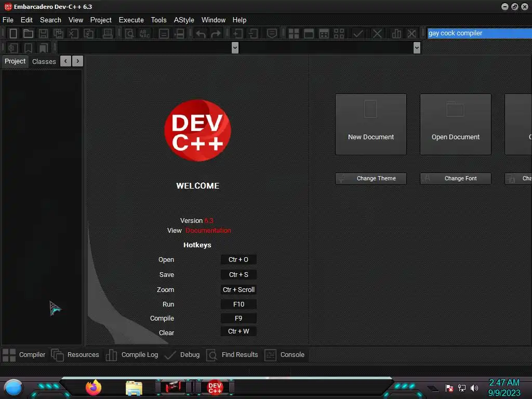
Task: Click the Dev-C++ taskbar button
Action: coord(215,388)
